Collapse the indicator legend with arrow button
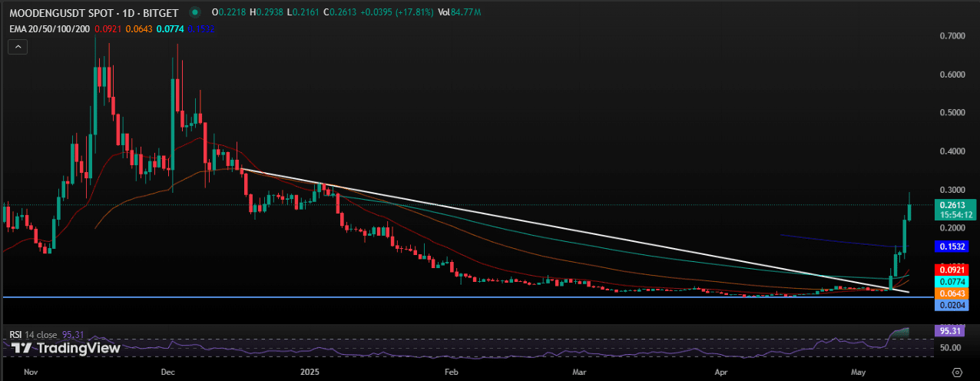This screenshot has width=980, height=381. pos(18,47)
